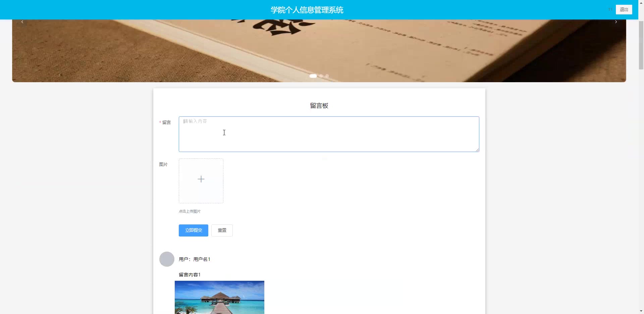Click the 学院个人信息管理系统 header title
The height and width of the screenshot is (314, 644).
click(307, 10)
